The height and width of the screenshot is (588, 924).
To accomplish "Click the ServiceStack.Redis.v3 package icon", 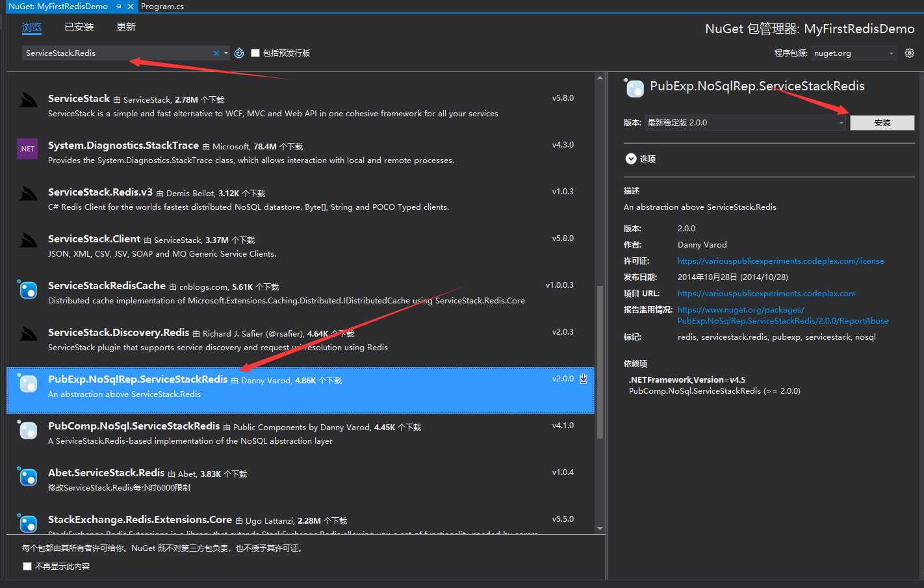I will (28, 195).
